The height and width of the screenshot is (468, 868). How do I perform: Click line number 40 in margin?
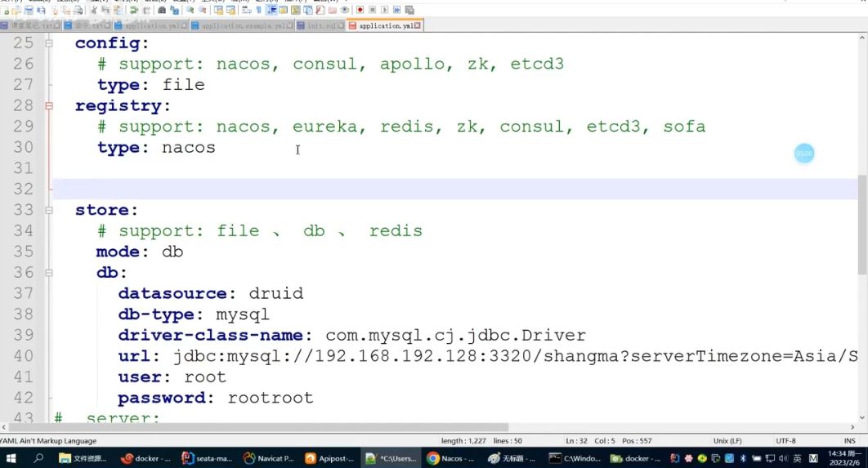click(23, 356)
